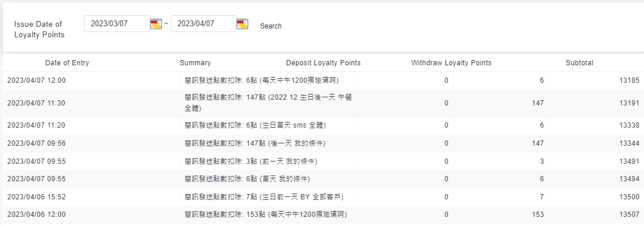The image size is (644, 225).
Task: Click the summary mentioning 生日當天 sms 全體
Action: 255,125
